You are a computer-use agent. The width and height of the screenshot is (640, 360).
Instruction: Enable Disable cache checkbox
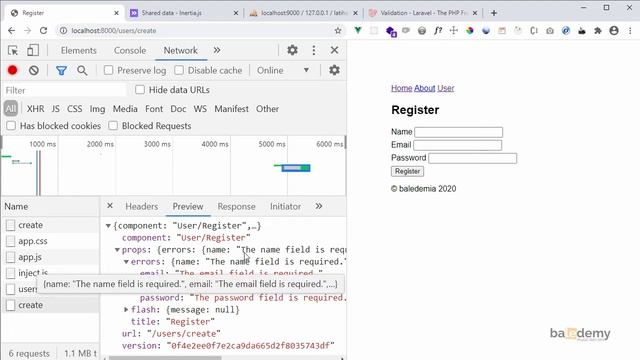pyautogui.click(x=179, y=70)
